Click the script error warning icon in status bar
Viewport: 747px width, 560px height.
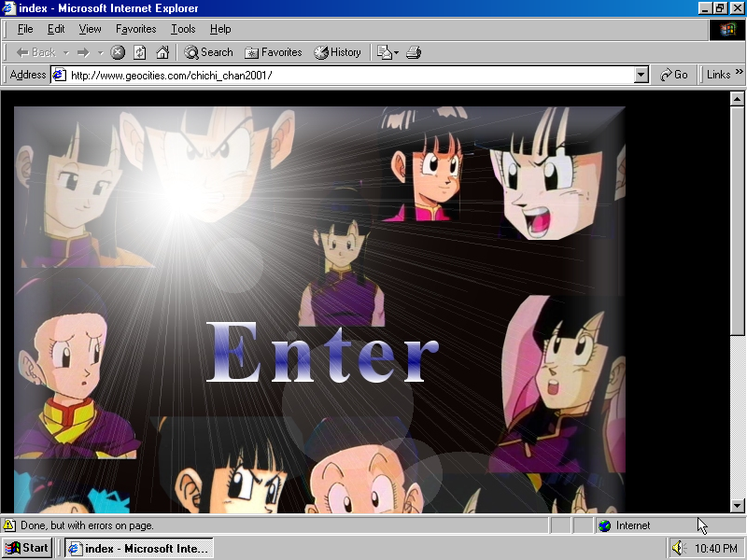pos(9,525)
